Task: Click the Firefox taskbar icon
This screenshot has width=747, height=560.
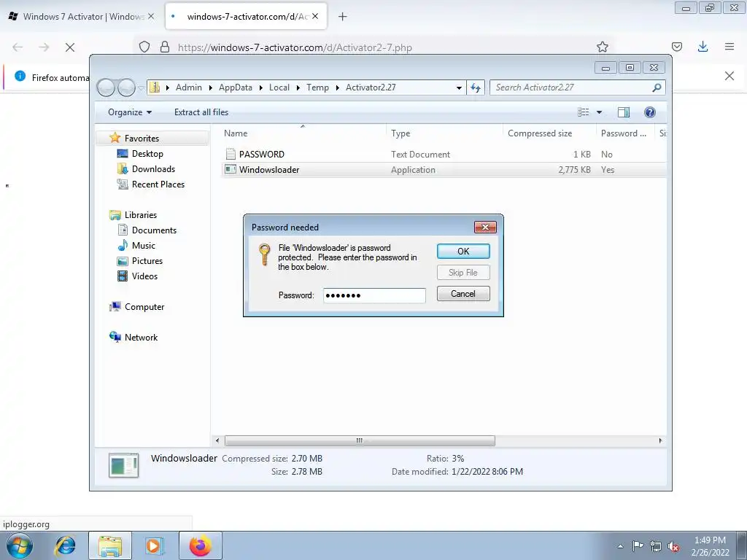Action: point(201,545)
